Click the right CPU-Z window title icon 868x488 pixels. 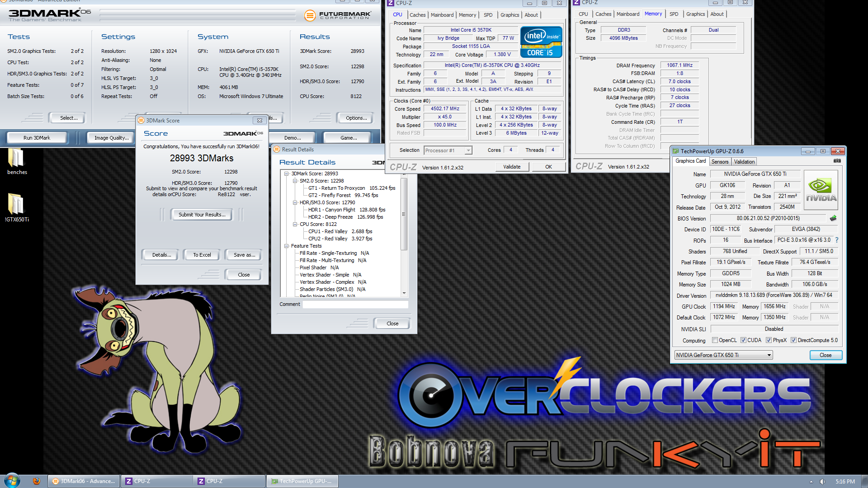point(576,3)
